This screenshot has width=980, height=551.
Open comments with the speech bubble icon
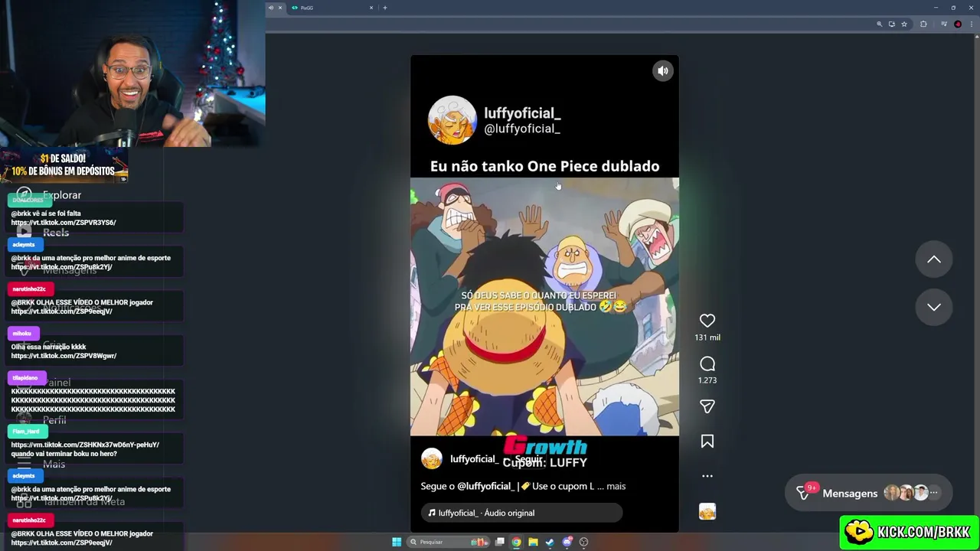click(707, 364)
